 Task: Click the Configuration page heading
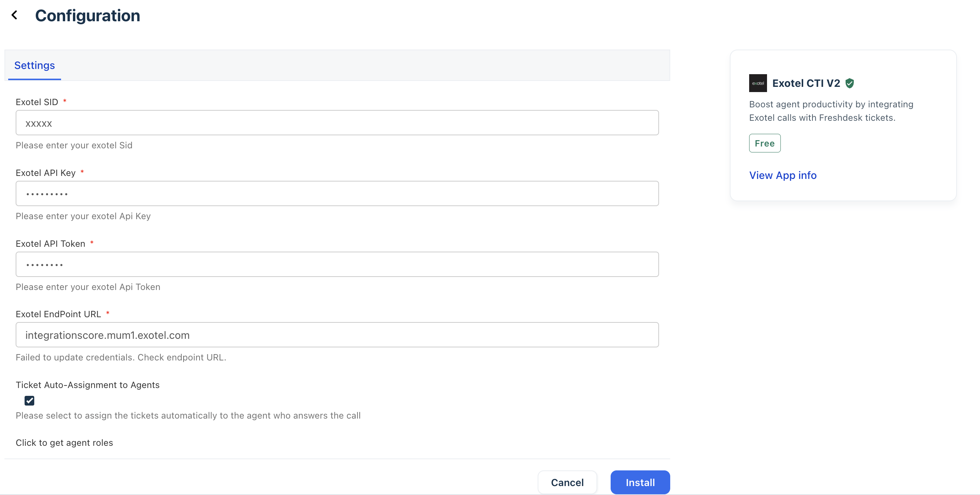87,16
